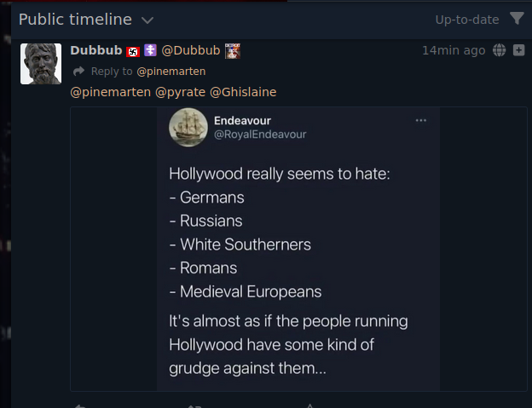This screenshot has height=408, width=532.
Task: Click the @RoyalEndeavour handle in the attachment
Action: [x=259, y=135]
